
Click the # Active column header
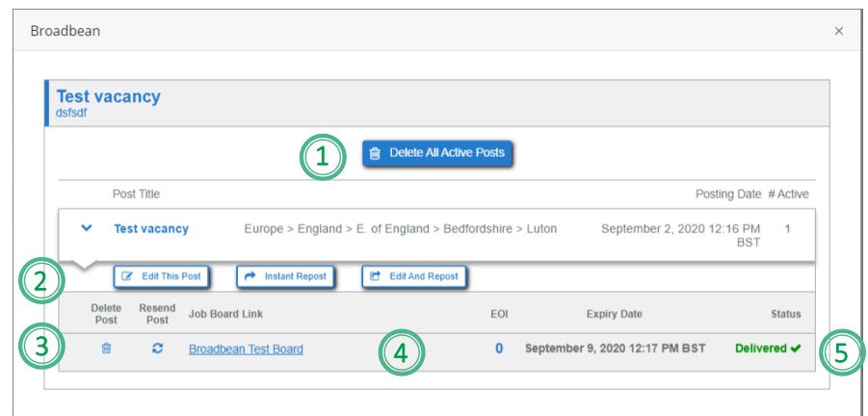[788, 195]
